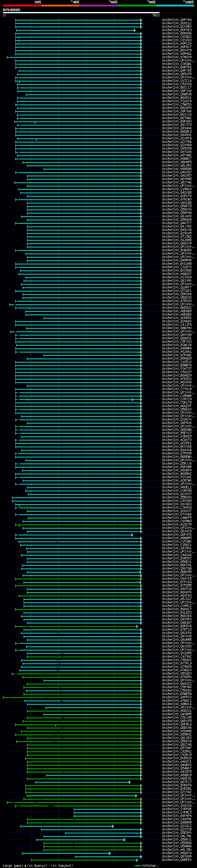Select hit UniRef100_A9NNI7
Screen dimensions: 197x868
[x=177, y=159]
